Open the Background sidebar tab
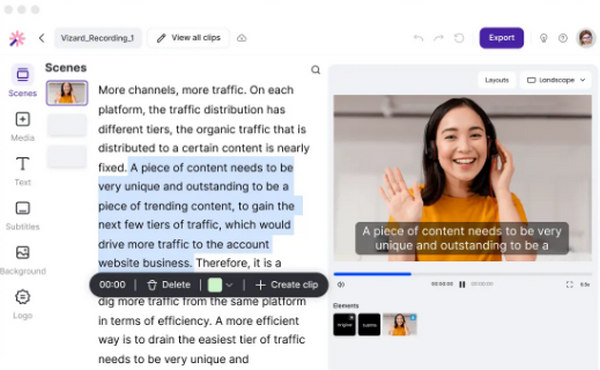The image size is (600, 370). [23, 260]
